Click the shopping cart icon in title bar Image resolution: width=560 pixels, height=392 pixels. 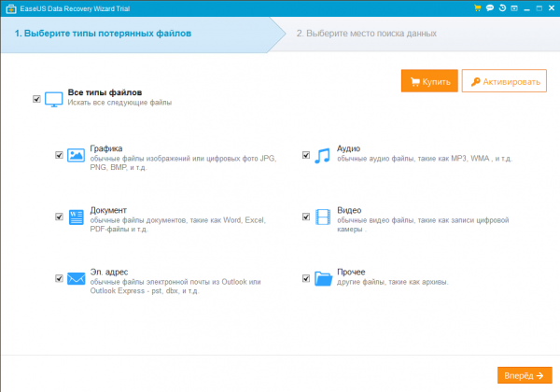point(478,7)
